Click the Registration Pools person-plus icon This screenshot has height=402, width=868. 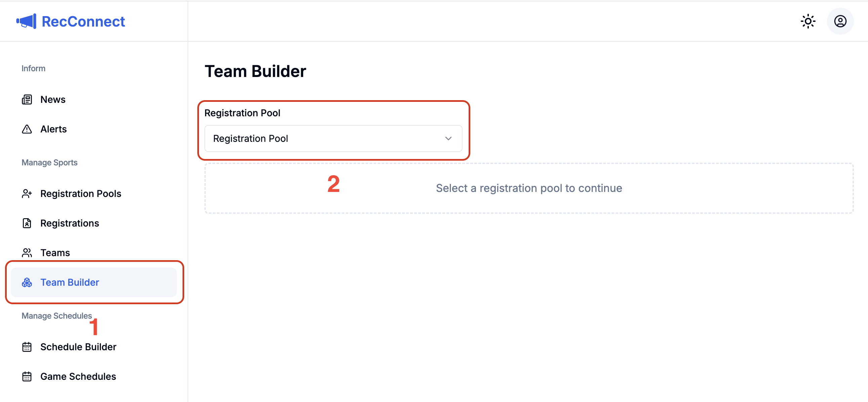pyautogui.click(x=27, y=194)
